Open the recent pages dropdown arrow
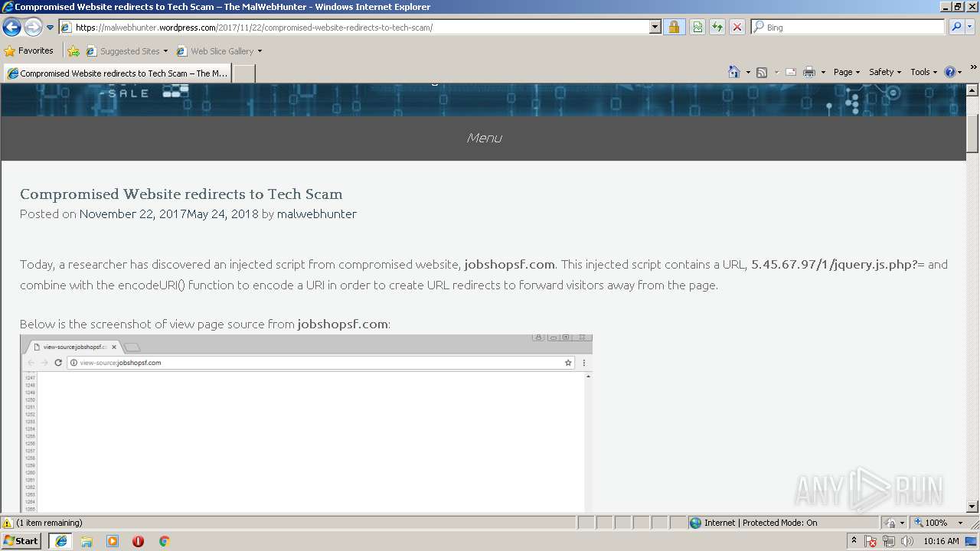 pos(50,28)
